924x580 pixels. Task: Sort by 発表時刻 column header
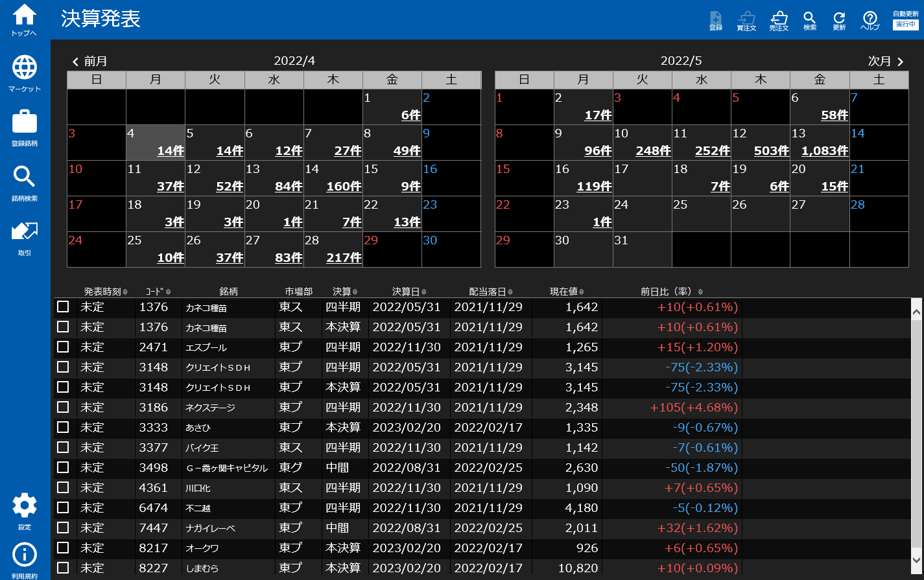coord(106,292)
